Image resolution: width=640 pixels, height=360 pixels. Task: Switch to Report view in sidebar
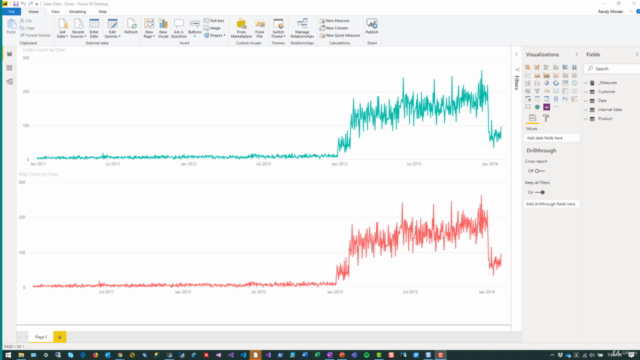click(x=9, y=54)
